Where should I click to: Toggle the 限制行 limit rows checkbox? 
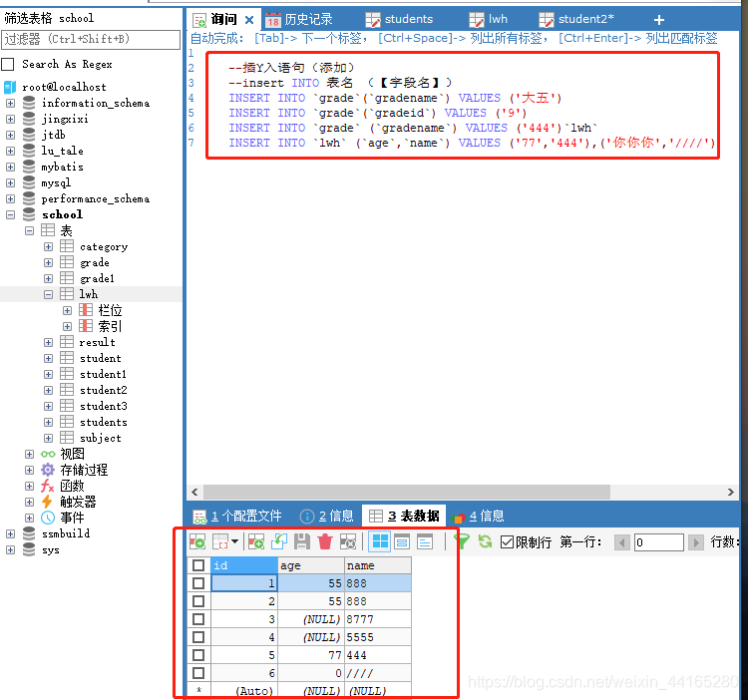pyautogui.click(x=507, y=542)
